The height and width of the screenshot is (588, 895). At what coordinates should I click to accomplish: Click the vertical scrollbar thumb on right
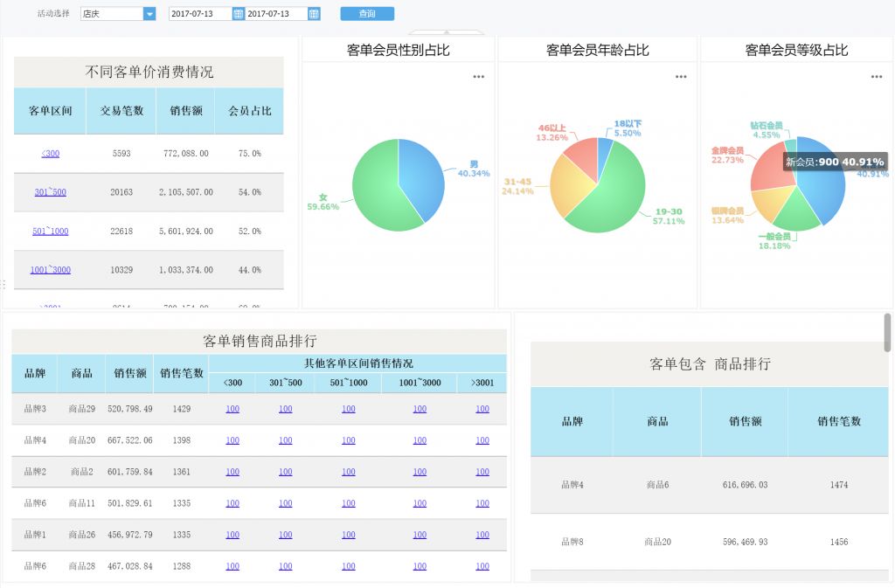pyautogui.click(x=887, y=333)
